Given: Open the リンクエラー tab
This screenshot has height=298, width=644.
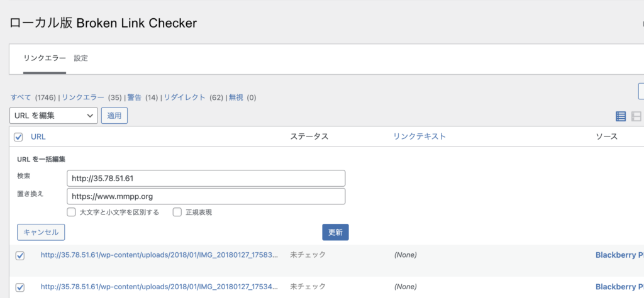Looking at the screenshot, I should 45,58.
